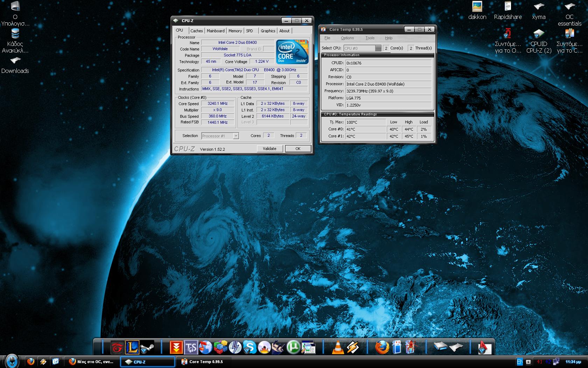
Task: Open Firefox from the dock
Action: pos(382,347)
